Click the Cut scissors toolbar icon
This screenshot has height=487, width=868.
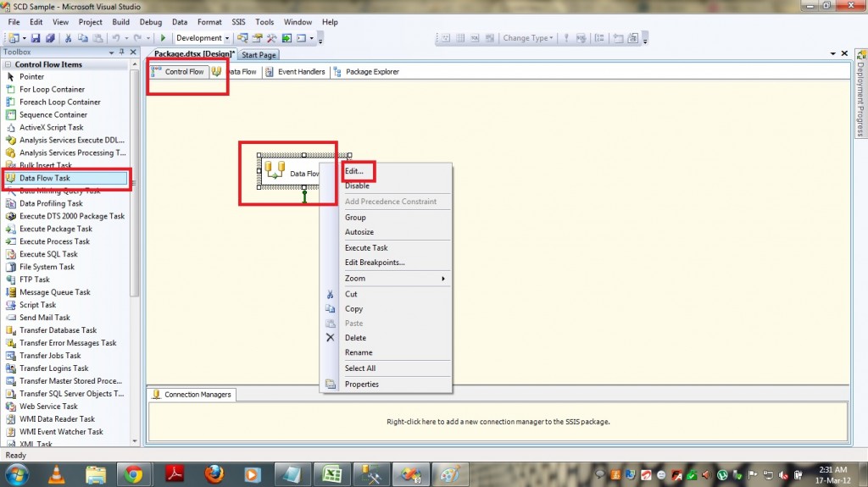68,38
